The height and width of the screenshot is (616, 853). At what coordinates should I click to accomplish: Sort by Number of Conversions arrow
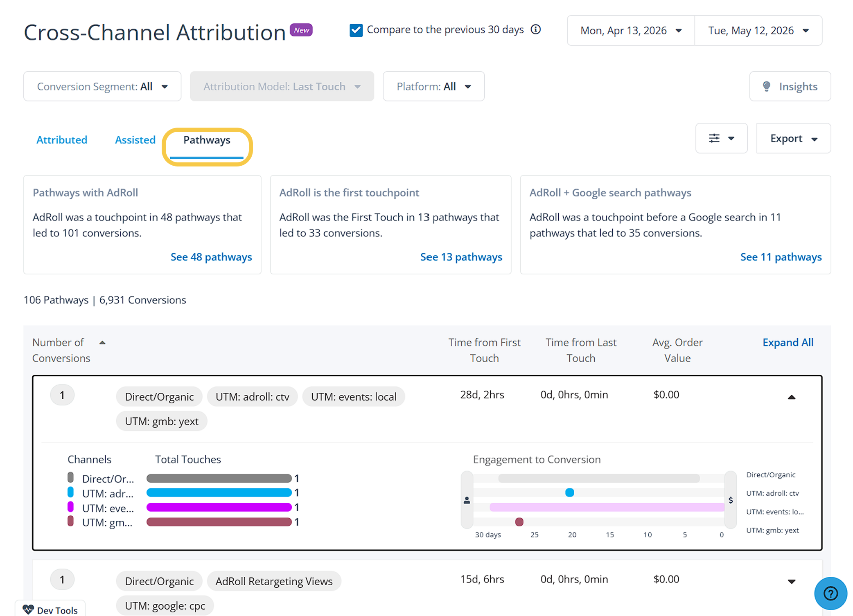pyautogui.click(x=102, y=342)
